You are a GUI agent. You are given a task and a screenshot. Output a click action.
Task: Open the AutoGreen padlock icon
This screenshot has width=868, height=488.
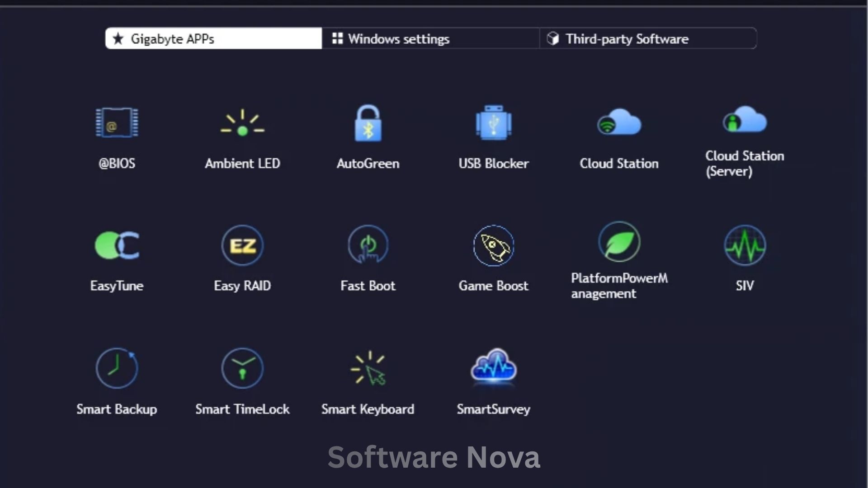(x=368, y=123)
